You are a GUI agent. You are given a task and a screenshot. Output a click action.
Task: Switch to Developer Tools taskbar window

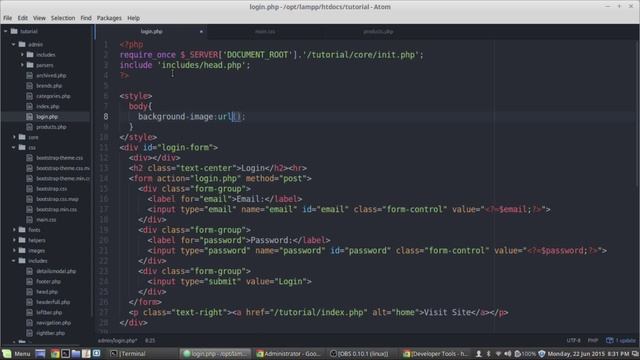435,353
